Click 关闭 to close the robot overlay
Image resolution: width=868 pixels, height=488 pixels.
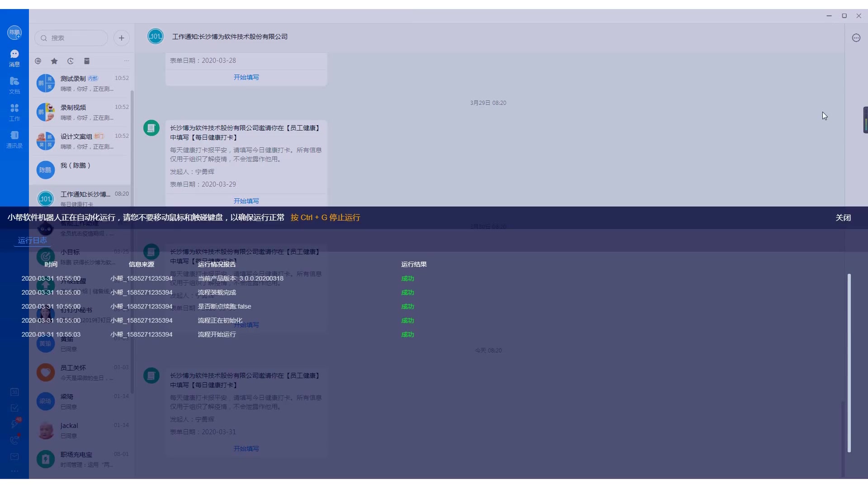click(843, 218)
